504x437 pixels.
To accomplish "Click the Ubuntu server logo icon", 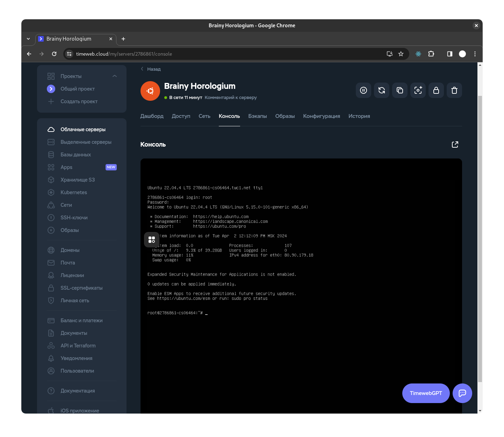I will coord(150,91).
